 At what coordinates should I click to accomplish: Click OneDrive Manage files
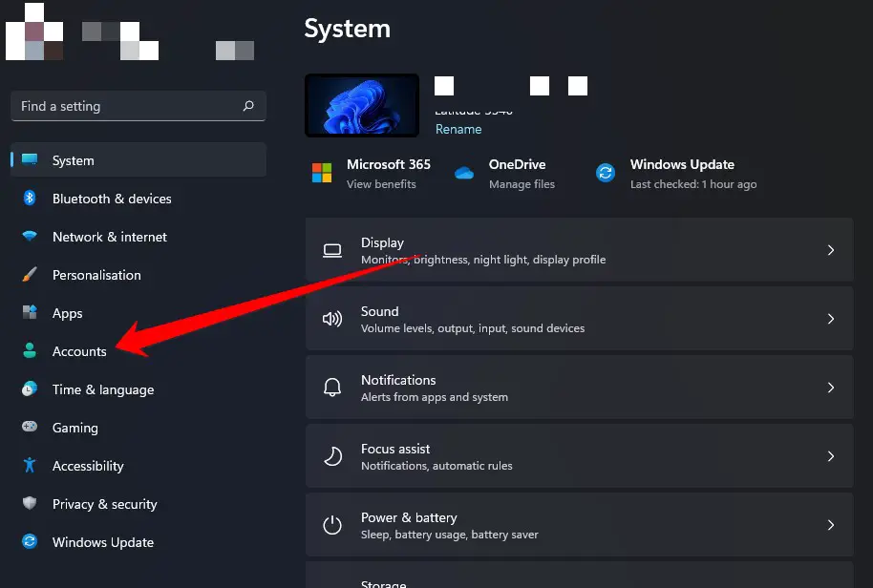522,184
